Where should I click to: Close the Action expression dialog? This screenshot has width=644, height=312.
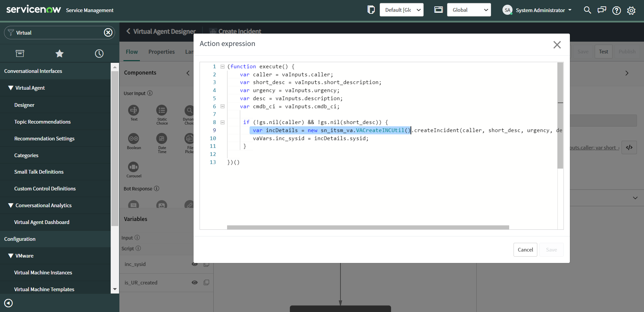pos(557,45)
